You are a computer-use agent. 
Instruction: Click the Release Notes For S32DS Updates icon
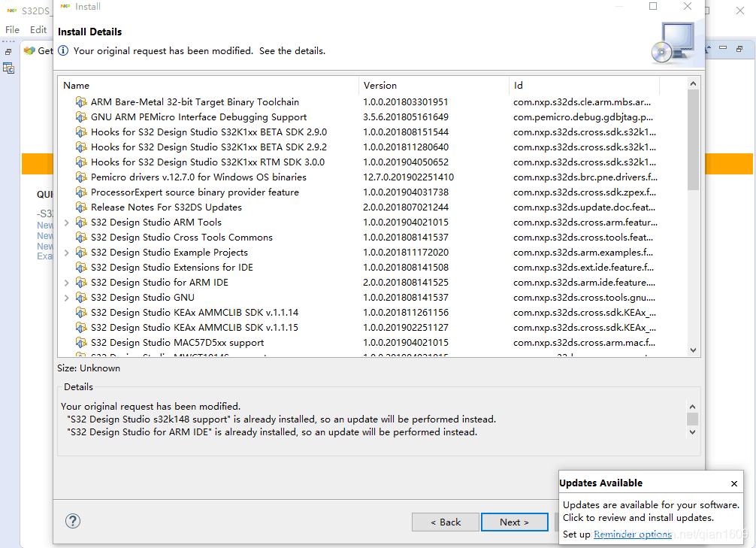click(81, 207)
